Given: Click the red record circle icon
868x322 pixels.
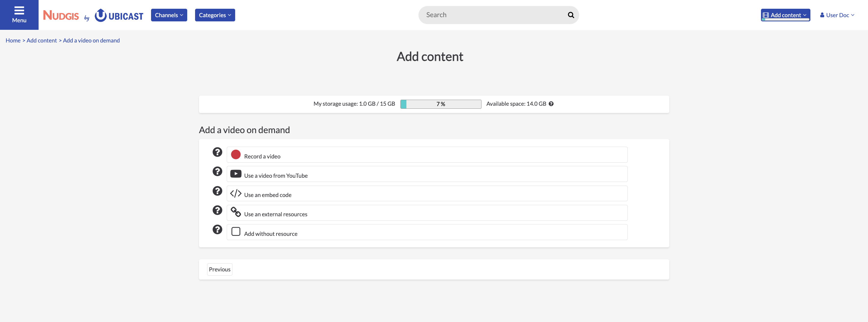Looking at the screenshot, I should pos(236,154).
